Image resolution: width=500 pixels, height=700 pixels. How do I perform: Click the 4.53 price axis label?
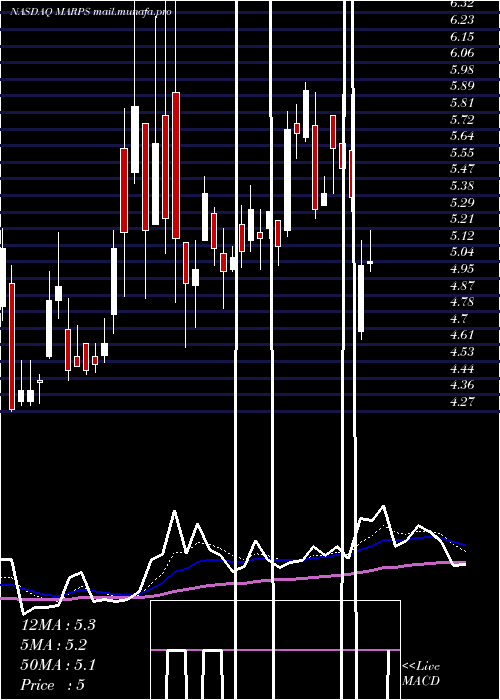click(462, 352)
